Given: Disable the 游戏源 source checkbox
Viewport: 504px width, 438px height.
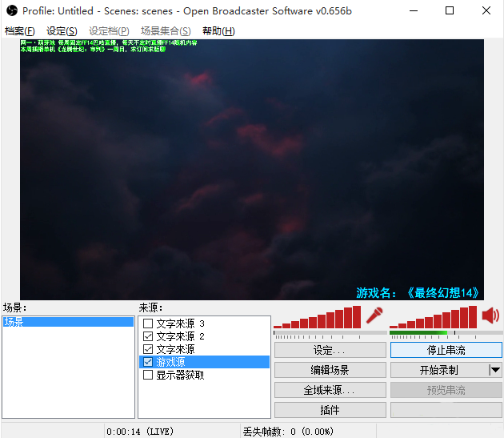Looking at the screenshot, I should [148, 362].
